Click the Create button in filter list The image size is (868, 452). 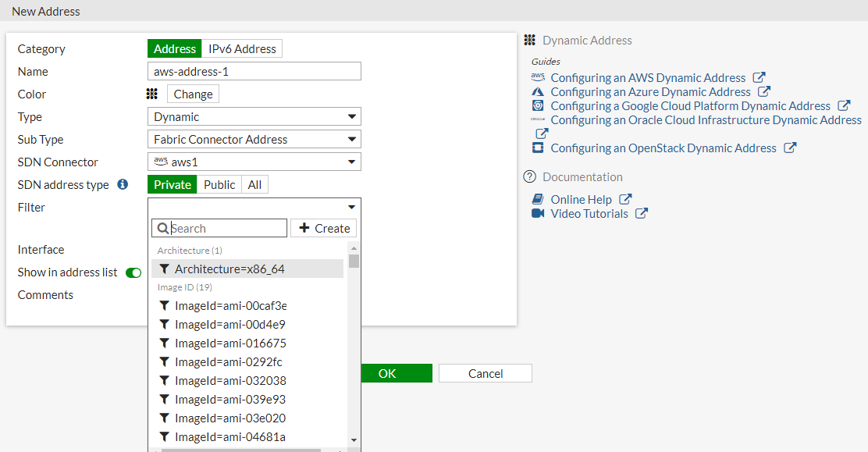(x=324, y=229)
